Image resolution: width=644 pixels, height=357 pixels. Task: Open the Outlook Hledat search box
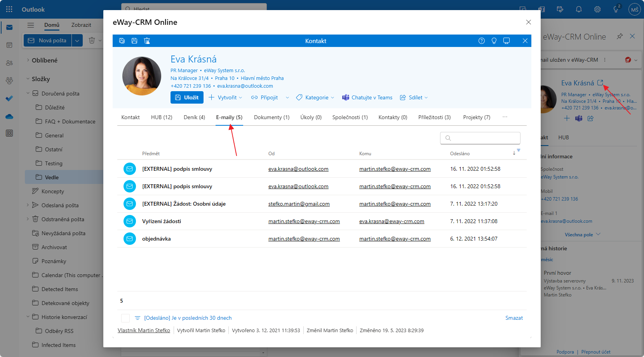(194, 7)
